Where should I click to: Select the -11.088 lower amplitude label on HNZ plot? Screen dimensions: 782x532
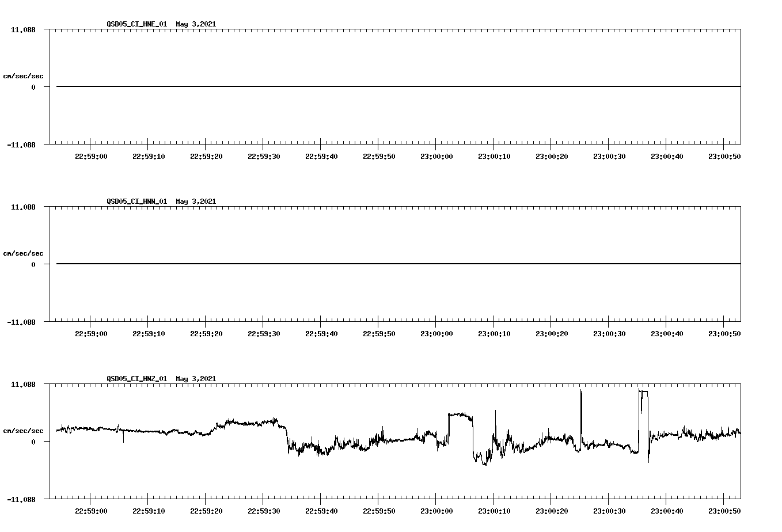[22, 500]
